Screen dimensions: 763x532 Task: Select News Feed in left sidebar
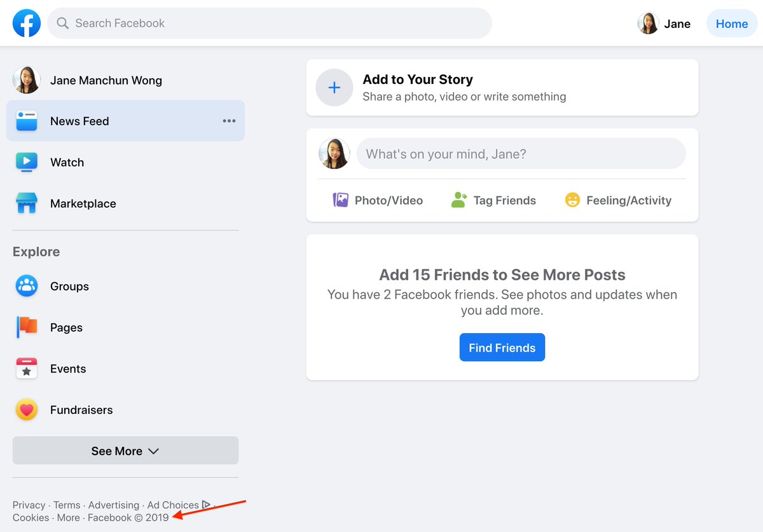tap(125, 121)
